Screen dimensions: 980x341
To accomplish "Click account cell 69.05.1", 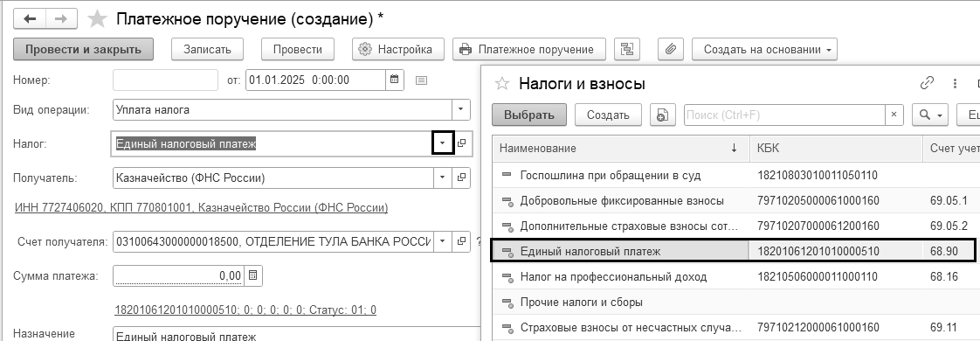I will click(949, 201).
